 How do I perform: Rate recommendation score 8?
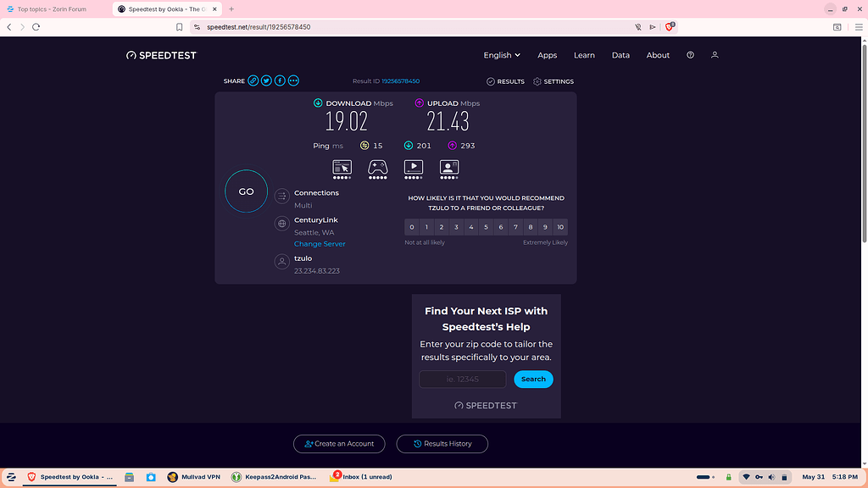tap(531, 227)
